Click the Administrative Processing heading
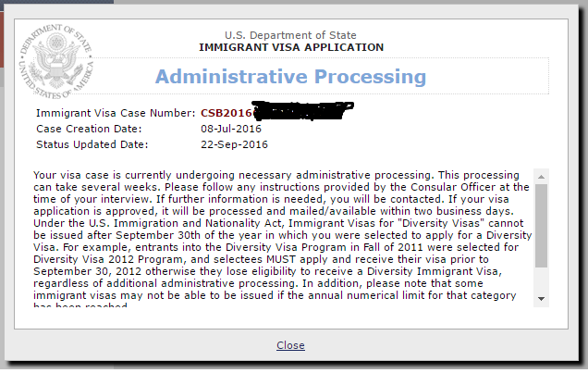Viewport: 588px width, 373px height. click(290, 77)
